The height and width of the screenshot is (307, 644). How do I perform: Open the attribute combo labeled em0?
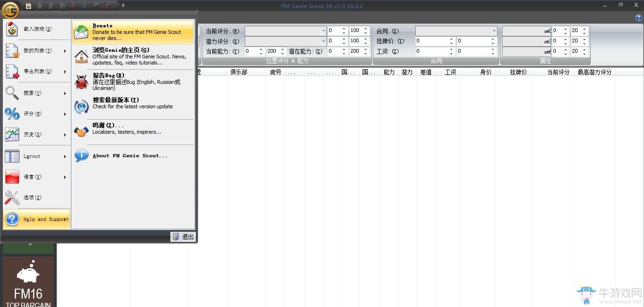[527, 31]
